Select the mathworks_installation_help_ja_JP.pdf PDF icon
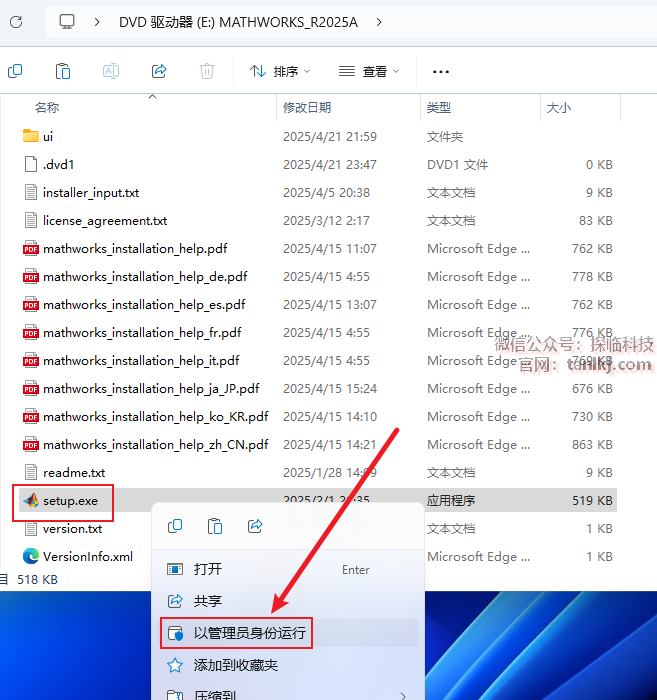 point(31,388)
